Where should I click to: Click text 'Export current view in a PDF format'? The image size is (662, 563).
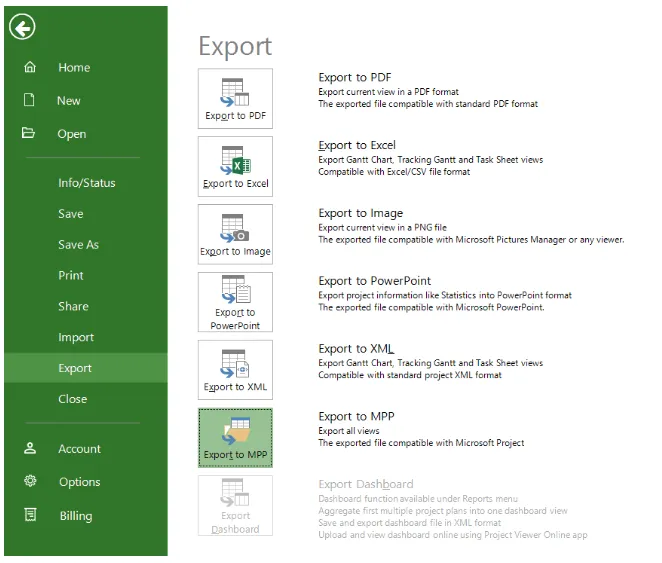tap(388, 92)
